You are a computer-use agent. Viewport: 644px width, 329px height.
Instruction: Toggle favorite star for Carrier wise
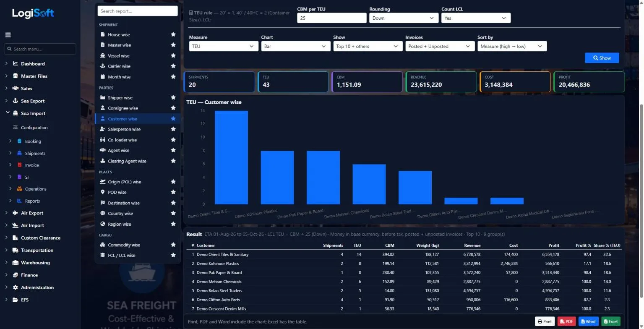(x=173, y=66)
